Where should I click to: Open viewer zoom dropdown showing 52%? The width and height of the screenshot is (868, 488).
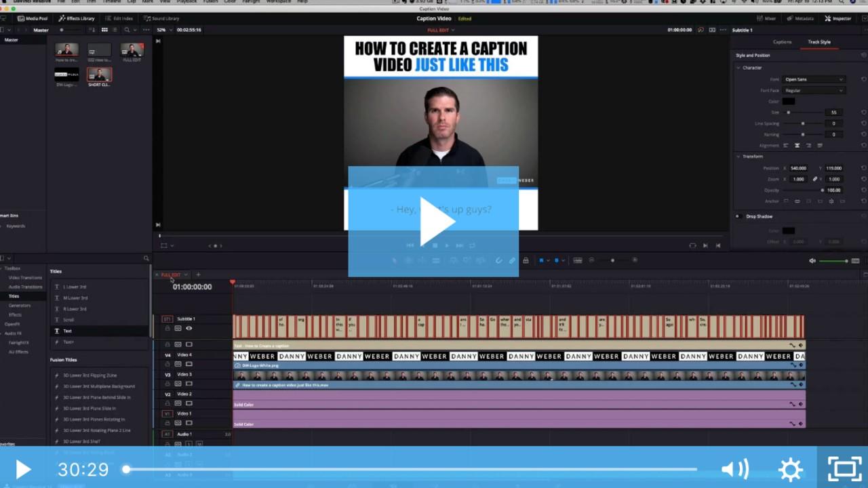[x=163, y=30]
